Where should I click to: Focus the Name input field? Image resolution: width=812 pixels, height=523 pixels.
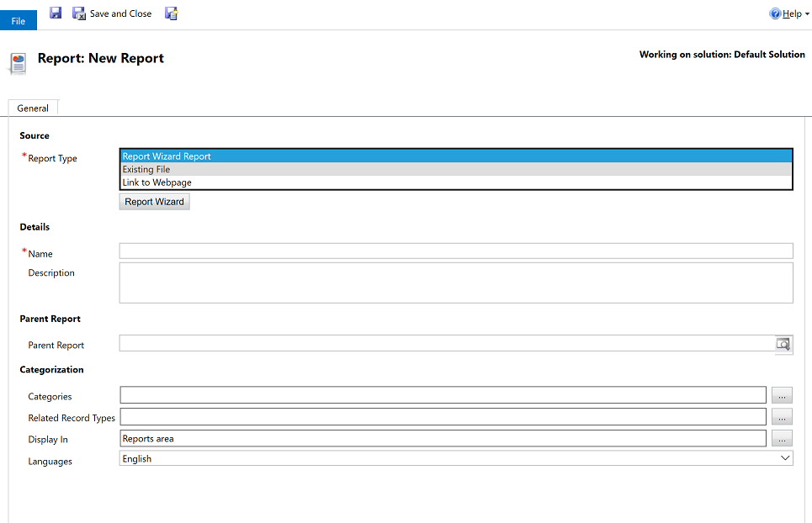[456, 251]
